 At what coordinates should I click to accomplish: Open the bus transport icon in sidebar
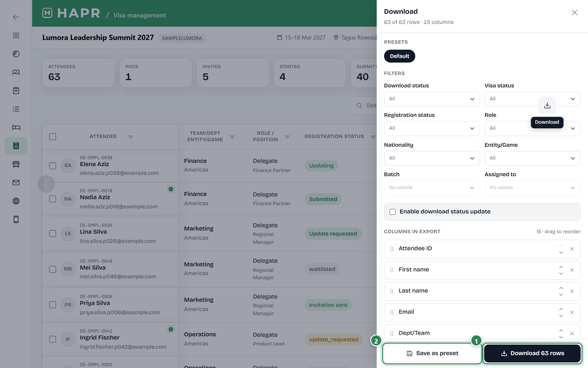pos(16,164)
